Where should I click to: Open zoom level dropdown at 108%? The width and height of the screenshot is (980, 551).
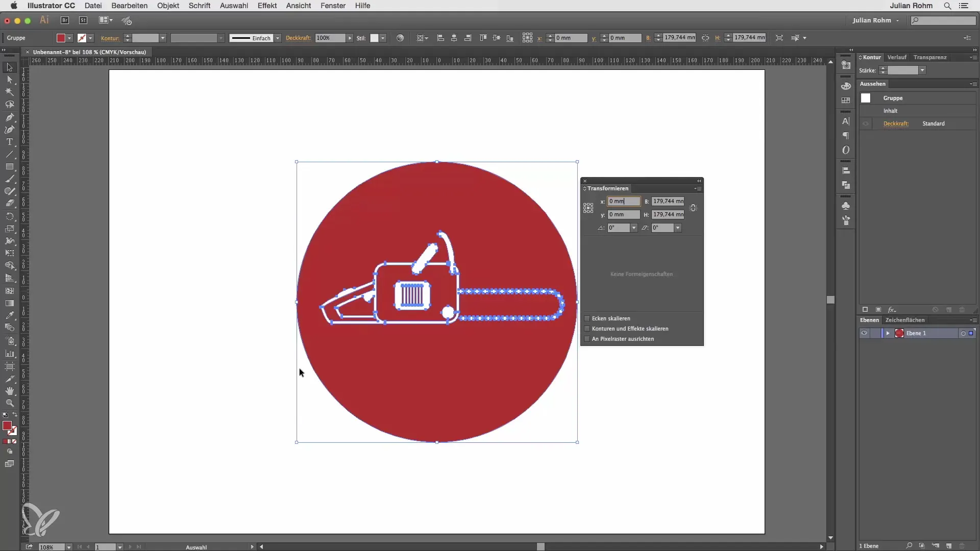click(68, 547)
